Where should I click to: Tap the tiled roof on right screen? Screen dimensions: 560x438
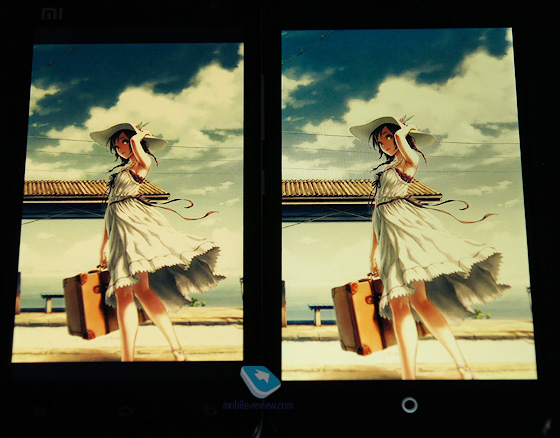point(361,189)
